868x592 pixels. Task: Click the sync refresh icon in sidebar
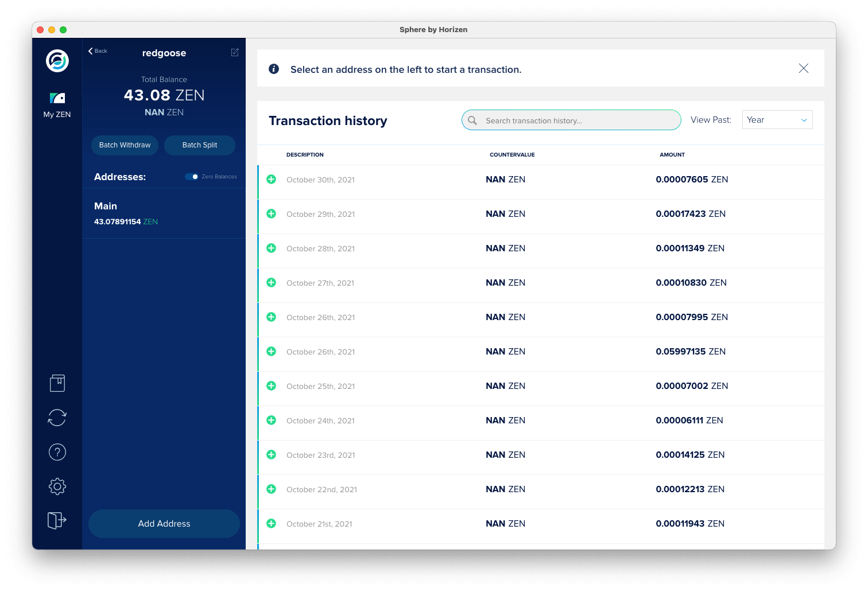pos(57,418)
